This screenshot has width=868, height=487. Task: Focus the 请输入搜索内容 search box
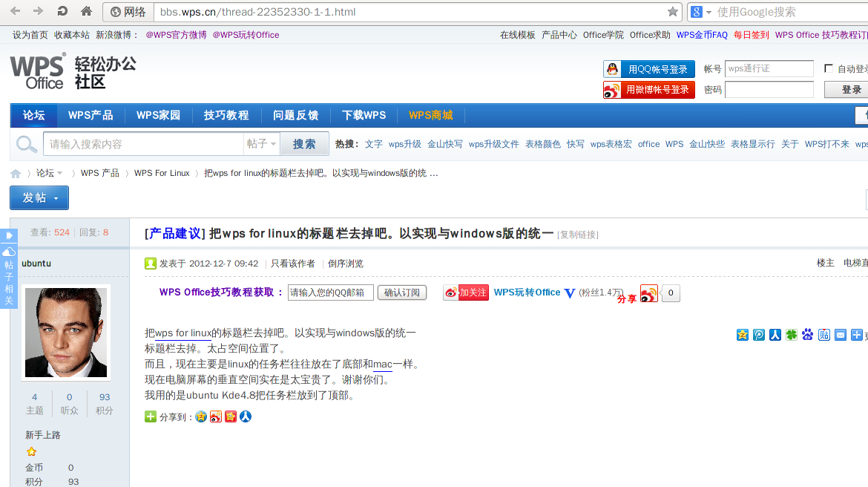pos(143,144)
